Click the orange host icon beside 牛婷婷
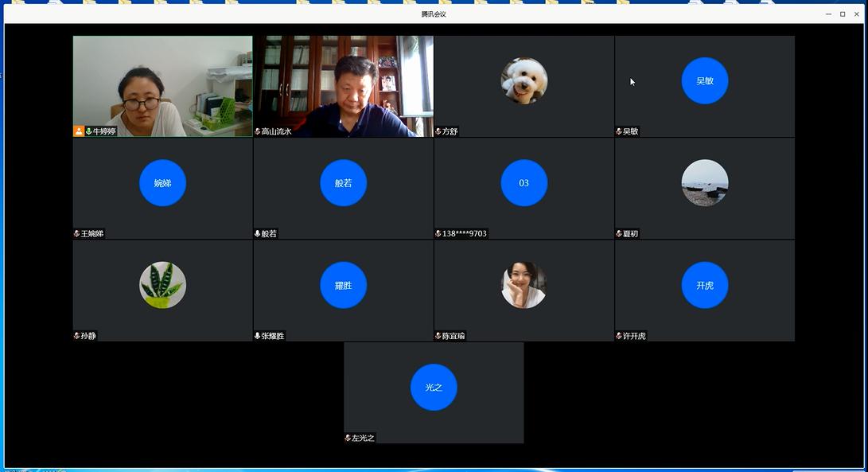The width and height of the screenshot is (868, 472). [x=79, y=131]
